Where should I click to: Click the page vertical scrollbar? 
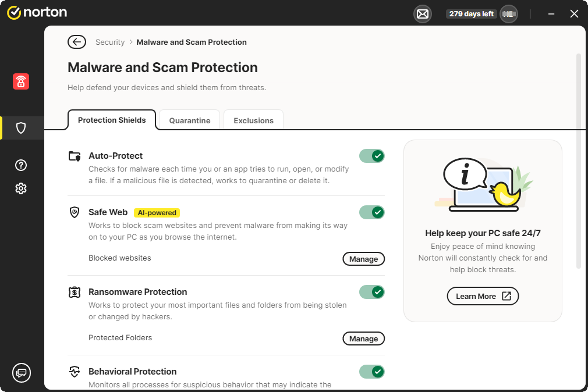coord(578,161)
